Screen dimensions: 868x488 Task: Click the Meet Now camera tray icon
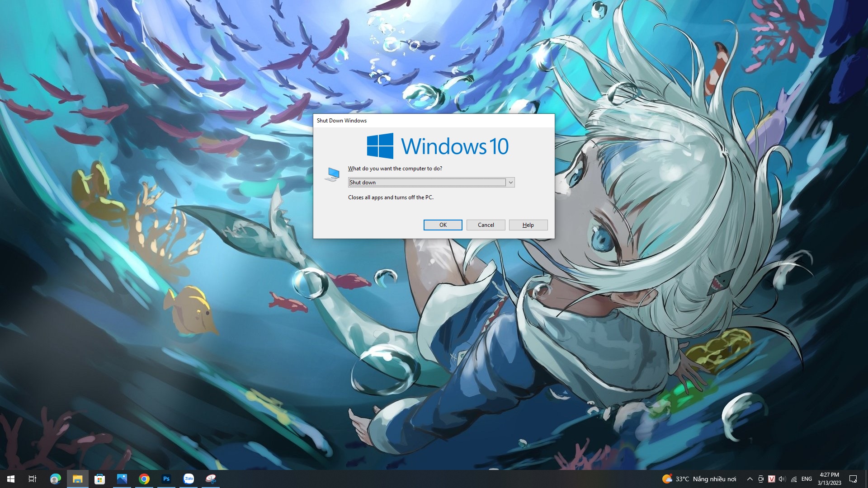click(761, 479)
